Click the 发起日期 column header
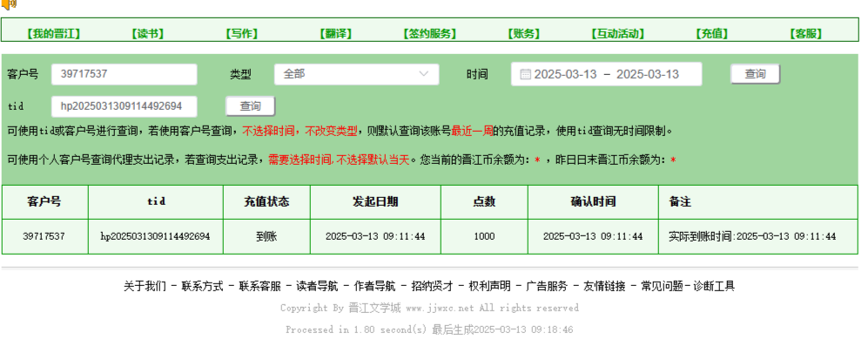The image size is (868, 340). pyautogui.click(x=375, y=202)
